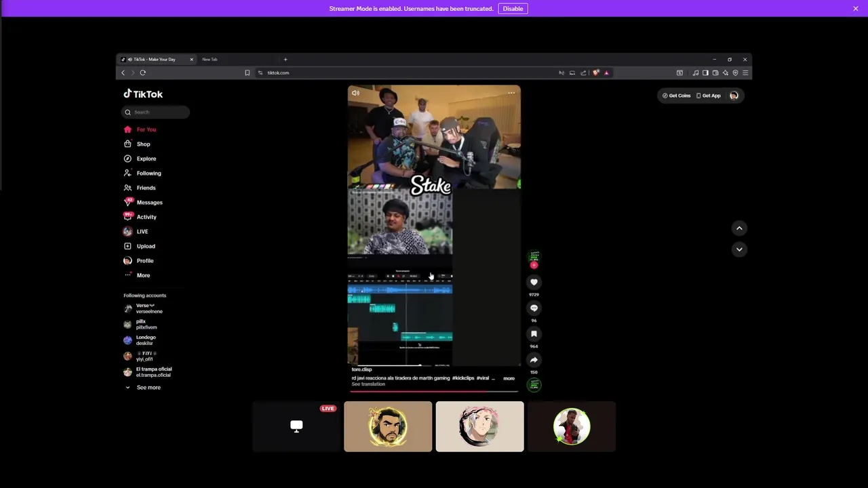
Task: Select the LIVE screen share tile
Action: click(296, 426)
